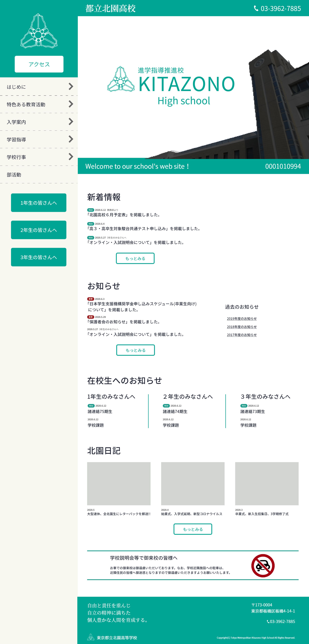Open the 2020.4 diary thumbnail
The image size is (309, 644).
click(193, 483)
